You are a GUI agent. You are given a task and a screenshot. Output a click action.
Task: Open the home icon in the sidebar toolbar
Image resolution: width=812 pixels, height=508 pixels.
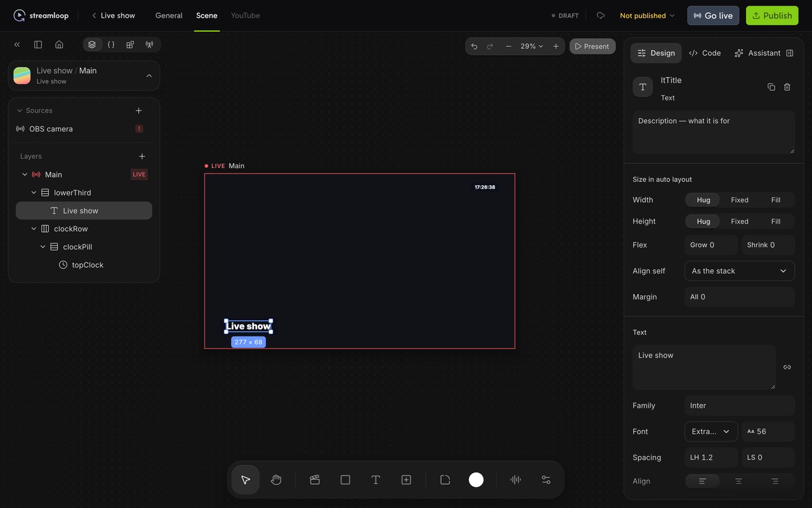click(x=59, y=44)
